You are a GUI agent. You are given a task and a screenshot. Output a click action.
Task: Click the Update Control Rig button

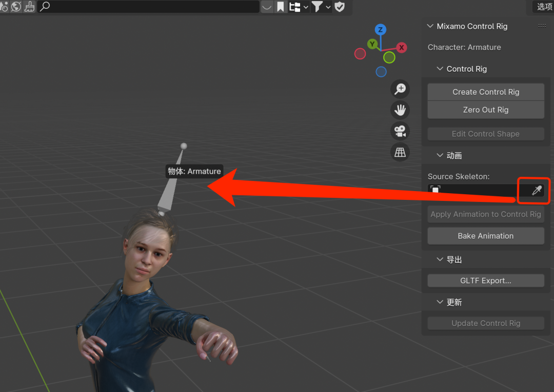pyautogui.click(x=486, y=323)
